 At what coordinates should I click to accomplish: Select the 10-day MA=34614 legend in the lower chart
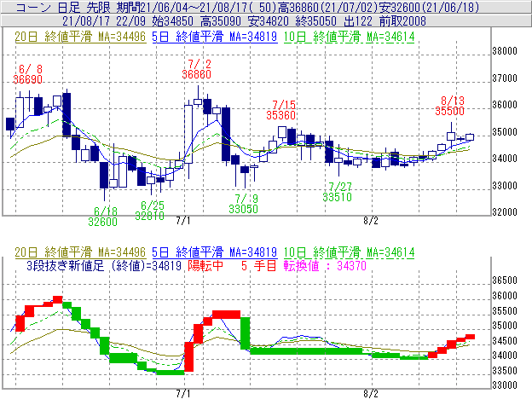pos(350,252)
